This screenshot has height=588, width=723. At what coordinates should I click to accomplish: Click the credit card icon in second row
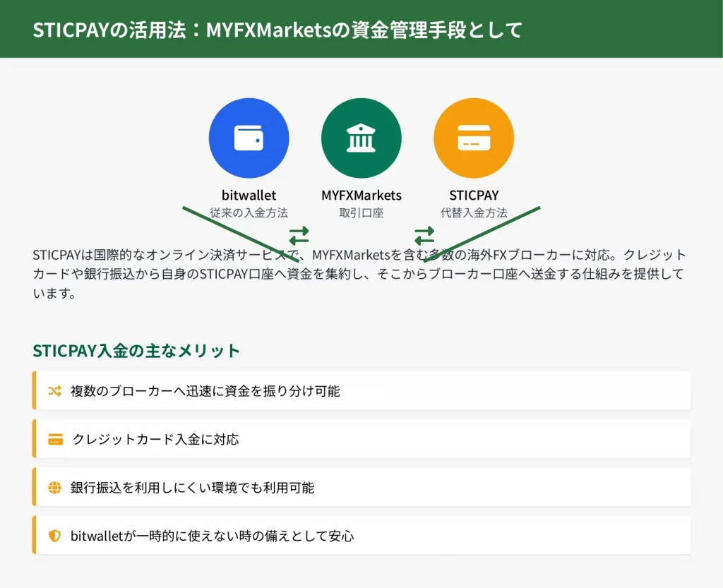click(x=55, y=439)
